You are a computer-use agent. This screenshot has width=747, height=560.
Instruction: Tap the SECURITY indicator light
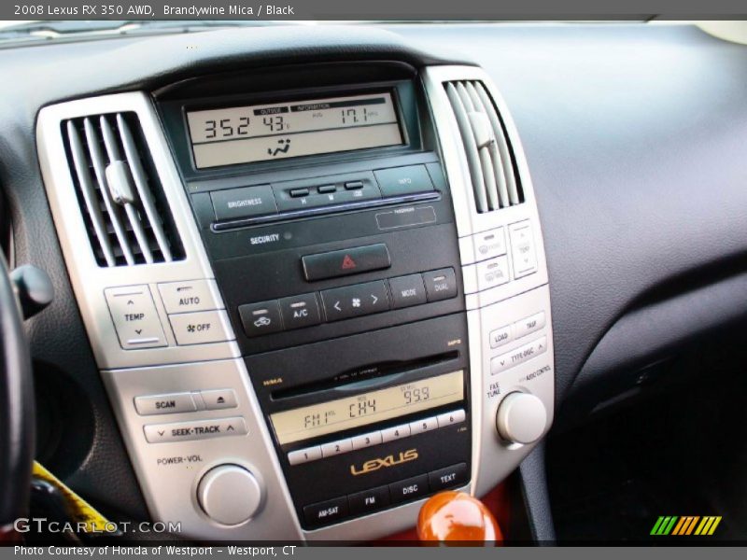pos(288,236)
